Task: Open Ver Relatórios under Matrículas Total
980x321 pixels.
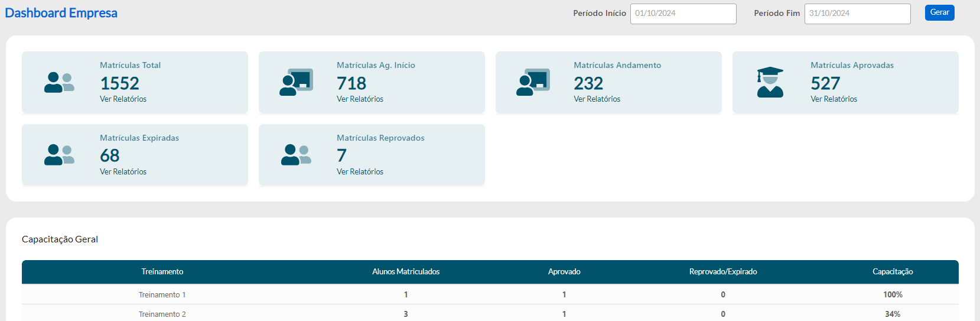Action: (x=123, y=99)
